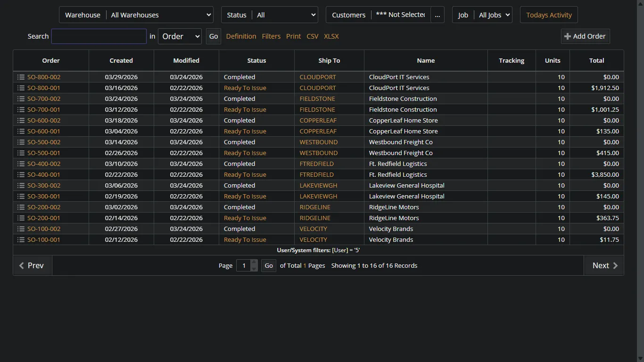
Task: Open row menu icon for SO-300-001
Action: (x=21, y=196)
